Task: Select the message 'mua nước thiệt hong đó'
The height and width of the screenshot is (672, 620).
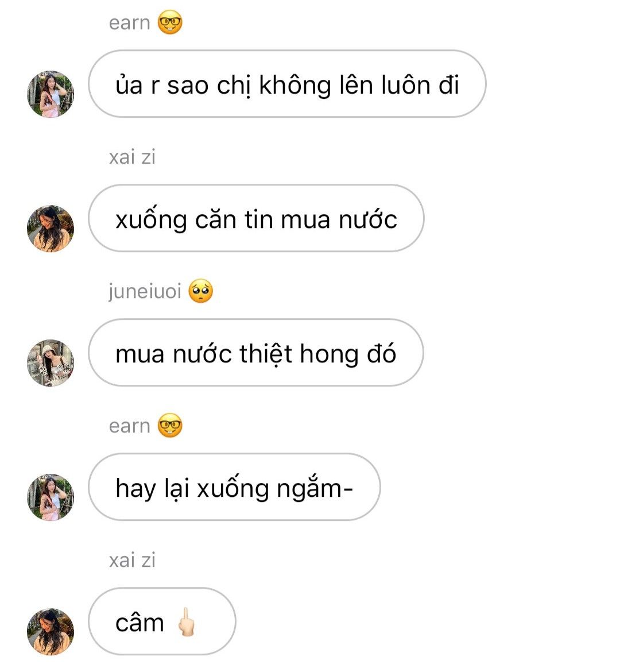Action: click(256, 352)
